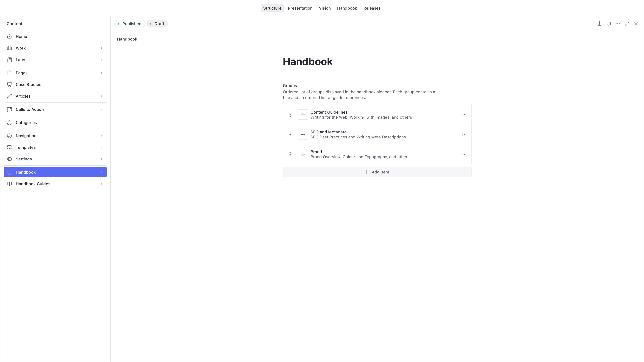Click the Handbook book icon in sidebar
Screen dimensions: 644x362
click(x=9, y=172)
